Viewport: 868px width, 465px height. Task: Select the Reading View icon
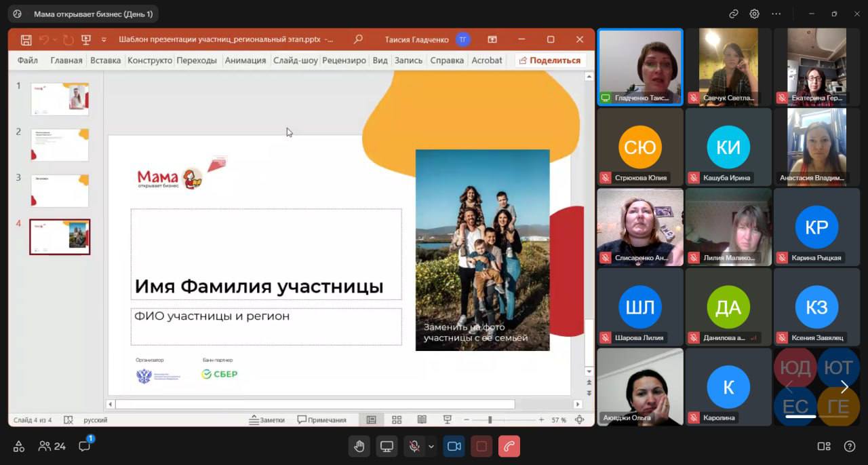click(x=421, y=420)
